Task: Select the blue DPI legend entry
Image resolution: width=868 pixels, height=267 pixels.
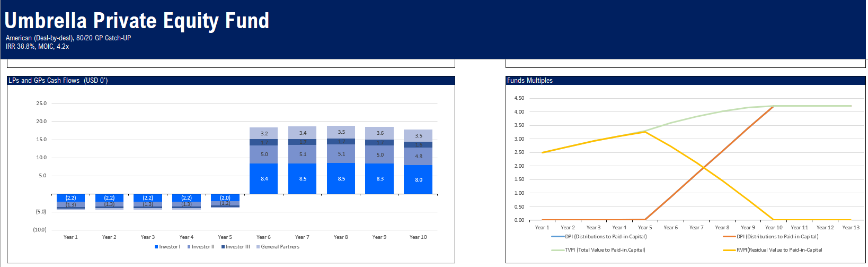Action: [x=599, y=237]
